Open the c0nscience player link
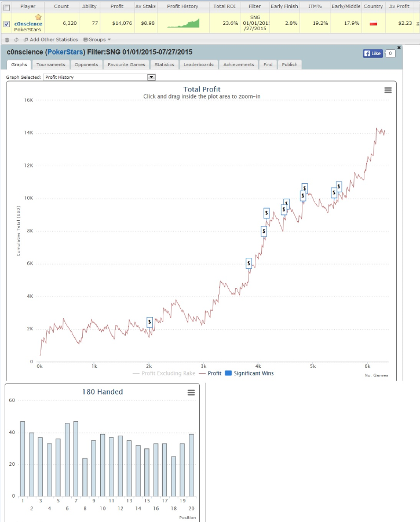 (28, 24)
